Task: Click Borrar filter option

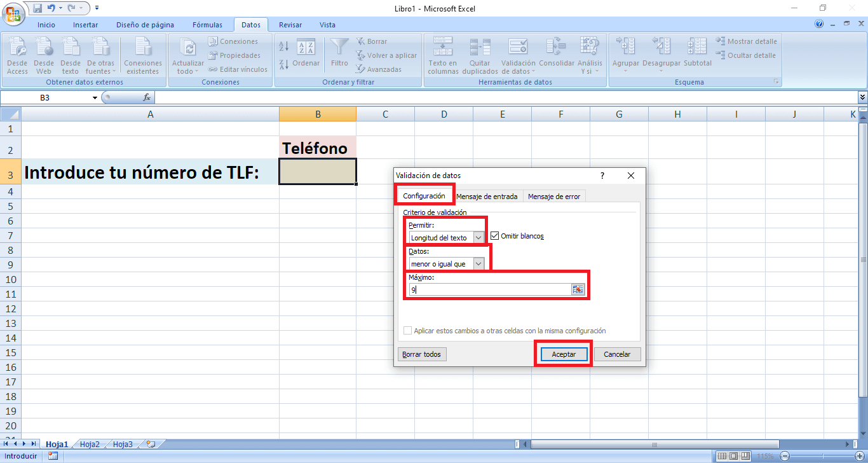Action: coord(371,41)
